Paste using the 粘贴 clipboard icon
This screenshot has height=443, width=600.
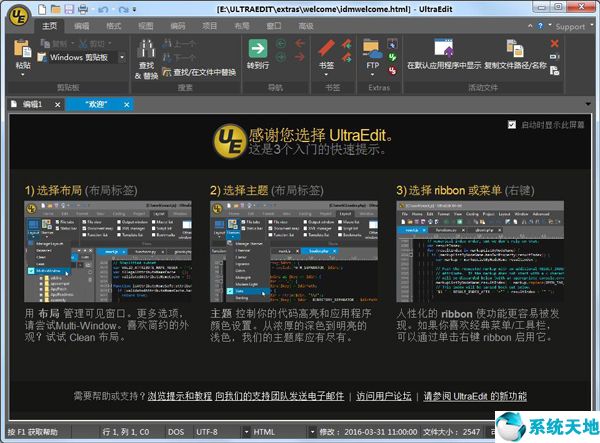point(23,49)
